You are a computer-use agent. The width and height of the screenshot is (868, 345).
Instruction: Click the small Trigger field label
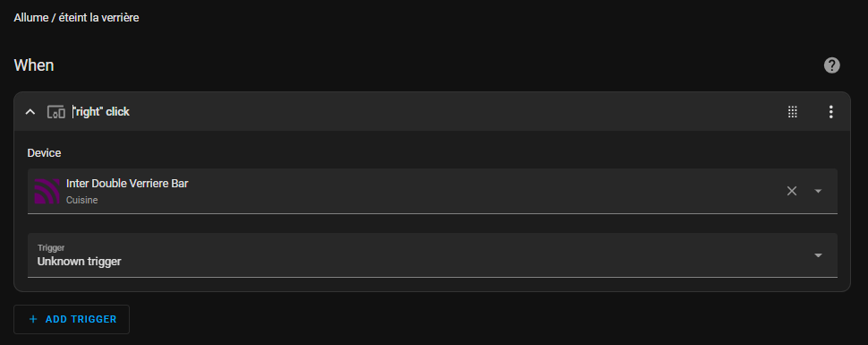[51, 248]
